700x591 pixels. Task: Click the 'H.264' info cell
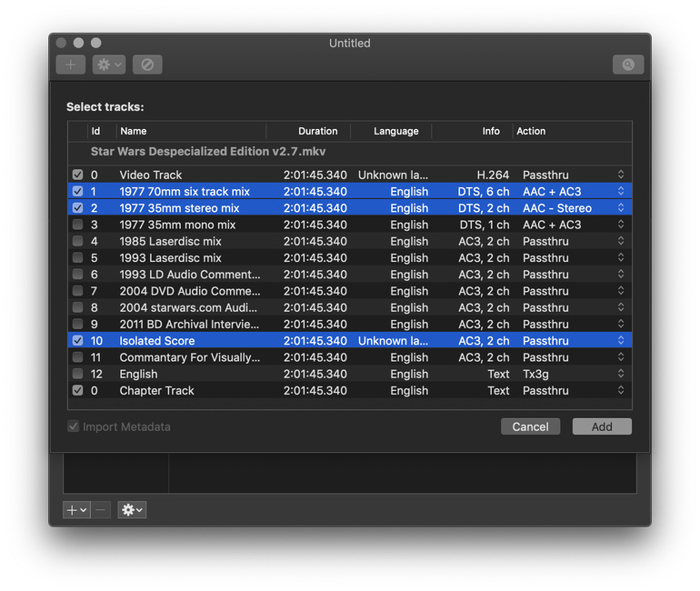click(493, 175)
